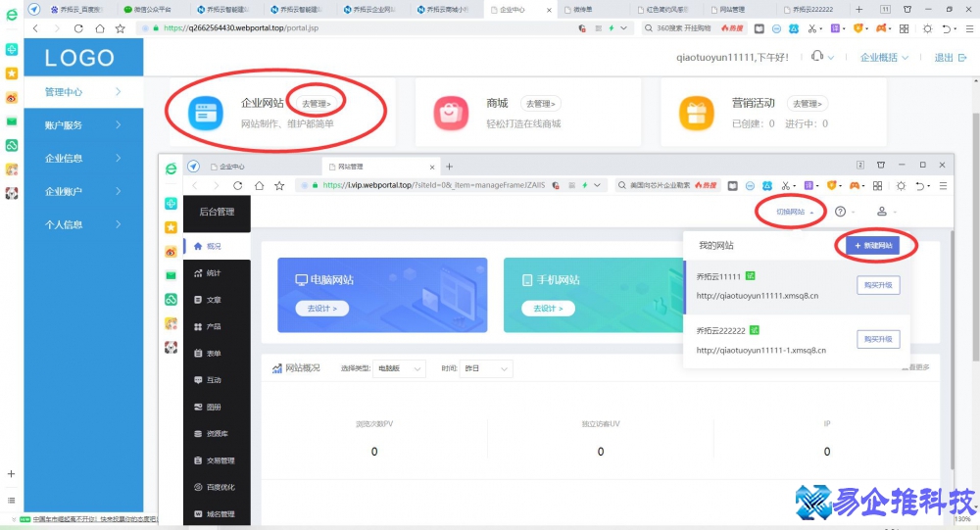Click the inner page vertical scrollbar
Viewport: 980px width, 530px height.
pyautogui.click(x=952, y=350)
